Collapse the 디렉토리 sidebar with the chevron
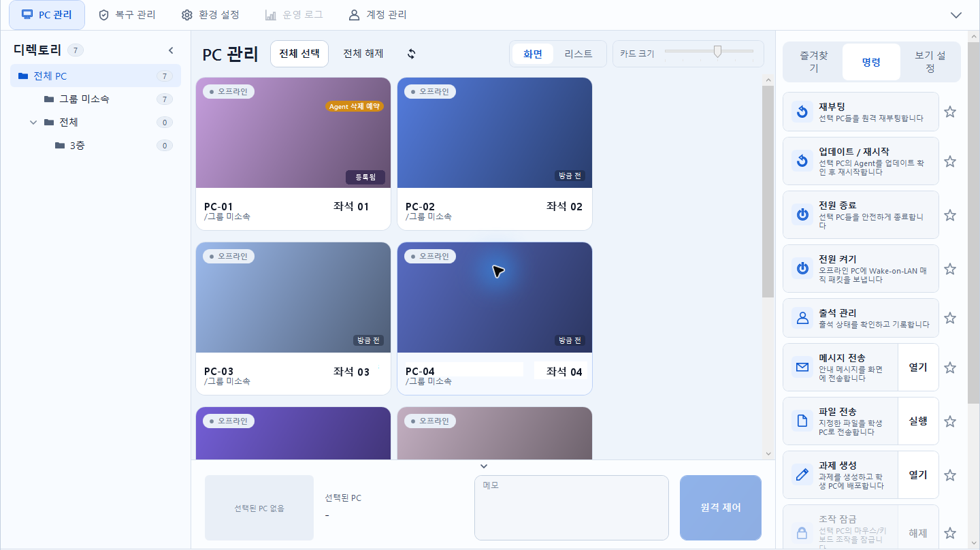 tap(171, 50)
